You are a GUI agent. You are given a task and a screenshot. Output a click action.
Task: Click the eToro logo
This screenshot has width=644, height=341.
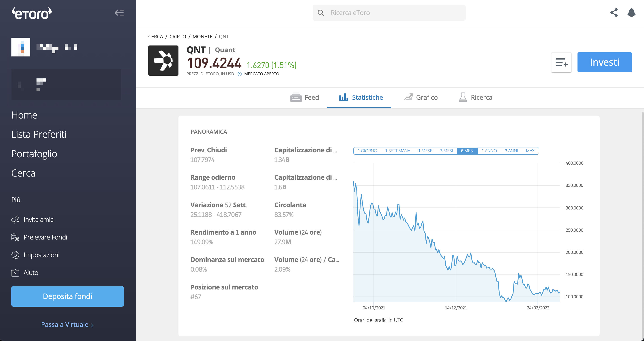[x=32, y=13]
